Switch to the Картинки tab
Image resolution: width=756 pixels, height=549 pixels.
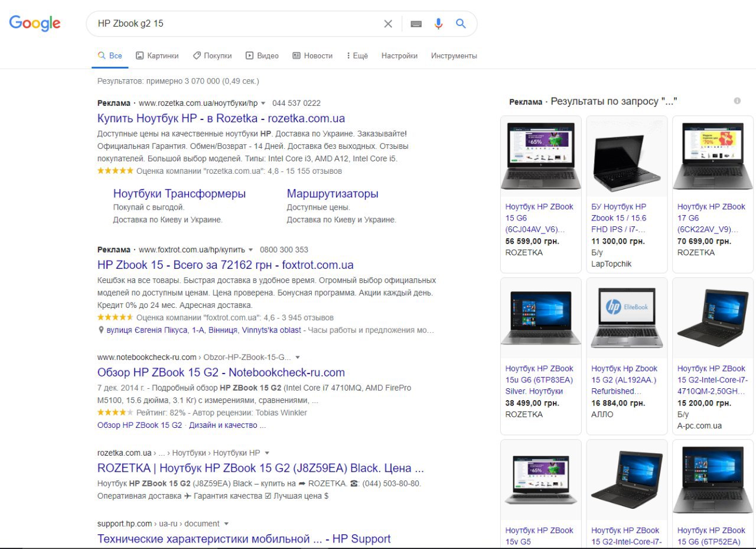(x=157, y=56)
